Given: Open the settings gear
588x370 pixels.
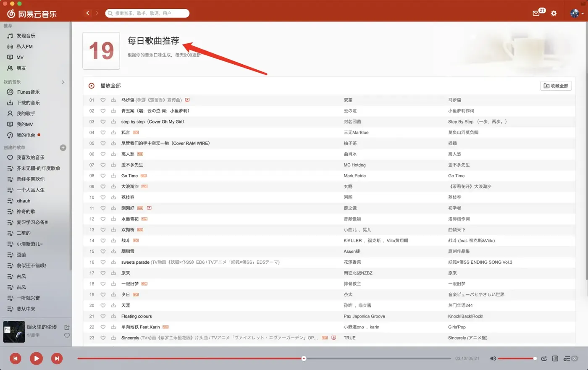Looking at the screenshot, I should pos(554,13).
